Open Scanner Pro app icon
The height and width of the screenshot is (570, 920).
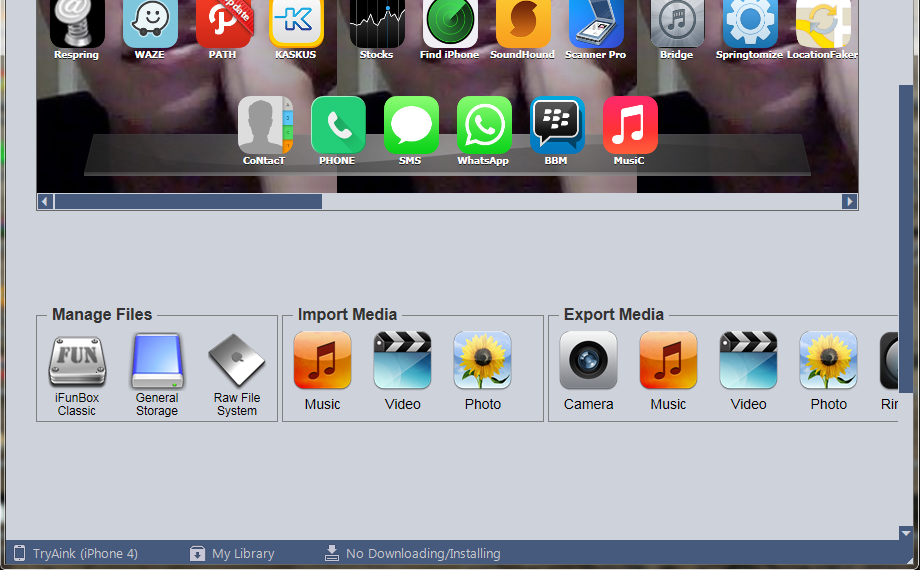point(596,23)
